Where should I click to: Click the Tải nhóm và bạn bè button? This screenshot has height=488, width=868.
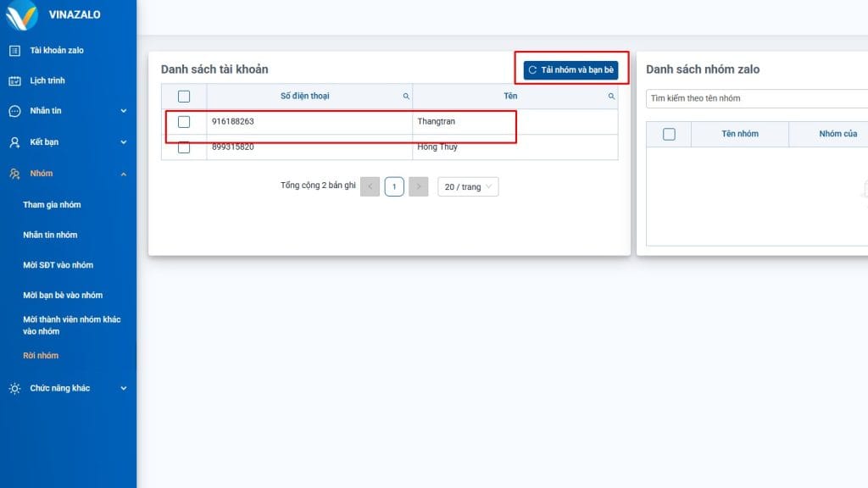(x=570, y=69)
